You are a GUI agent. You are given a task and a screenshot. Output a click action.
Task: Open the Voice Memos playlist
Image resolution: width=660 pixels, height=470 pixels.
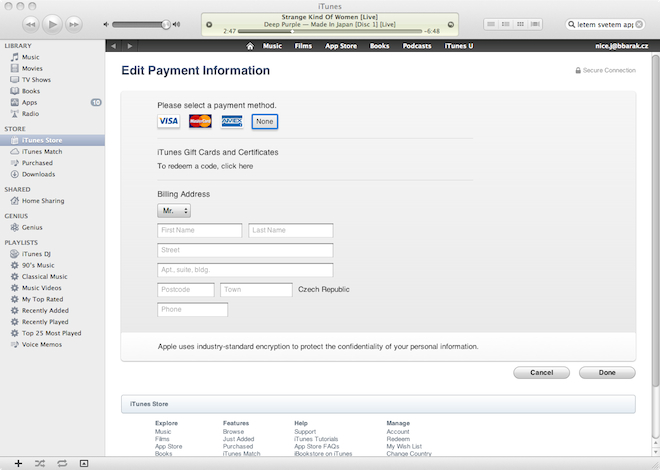(52, 345)
